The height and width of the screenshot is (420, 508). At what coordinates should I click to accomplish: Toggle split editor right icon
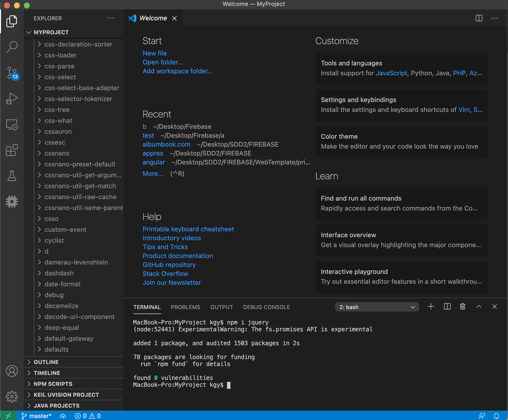pyautogui.click(x=479, y=18)
